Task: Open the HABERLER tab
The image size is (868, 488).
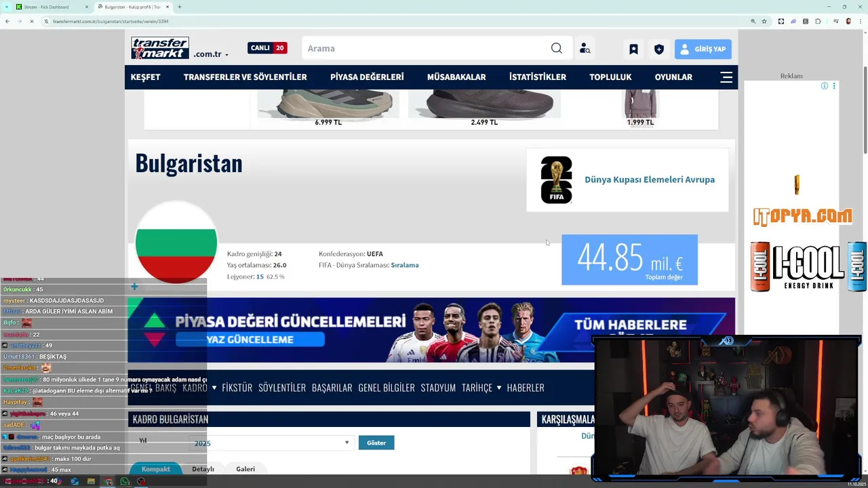Action: (x=526, y=388)
